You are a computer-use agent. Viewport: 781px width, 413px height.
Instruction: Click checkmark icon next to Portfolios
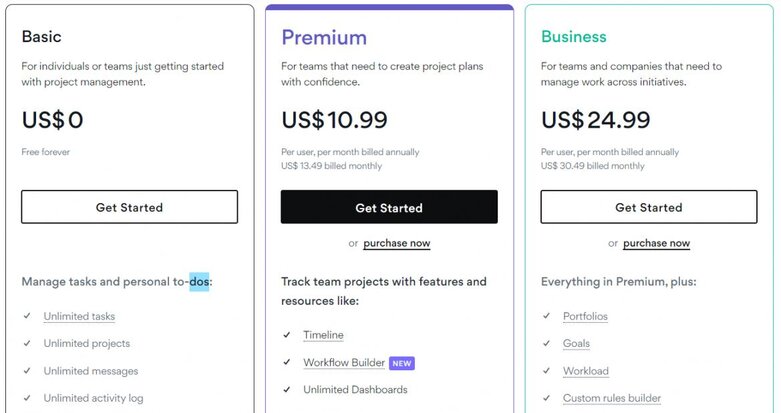546,316
